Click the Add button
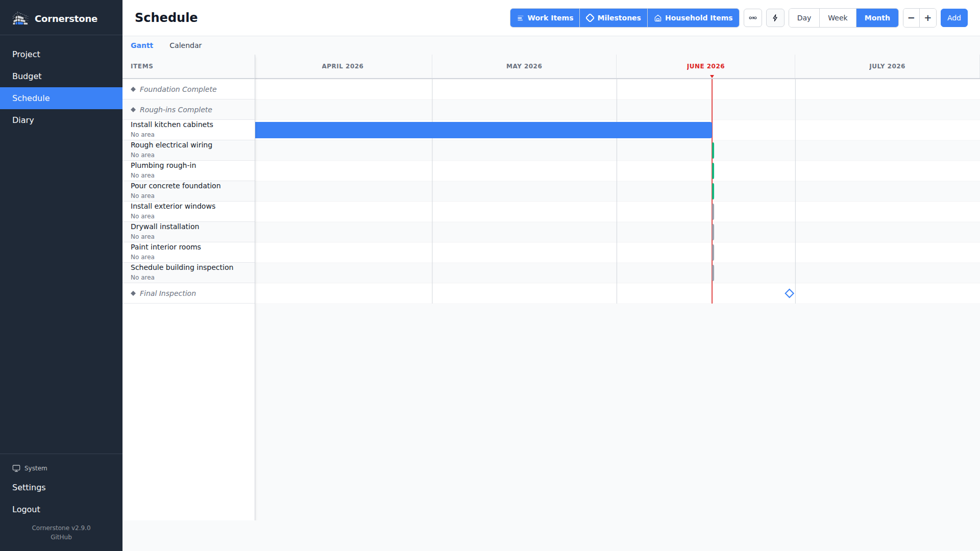This screenshot has width=980, height=551. [954, 18]
